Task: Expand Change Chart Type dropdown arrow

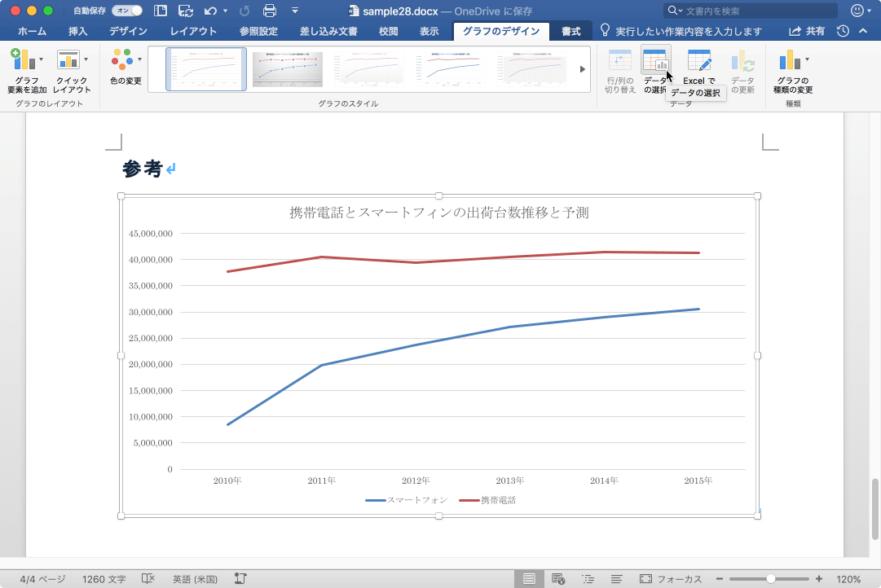Action: (x=807, y=59)
